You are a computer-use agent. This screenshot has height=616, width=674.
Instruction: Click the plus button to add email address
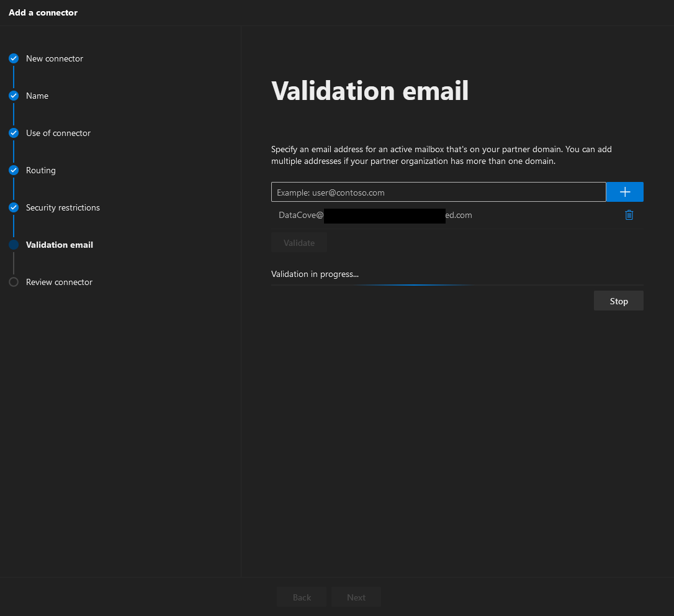tap(624, 192)
